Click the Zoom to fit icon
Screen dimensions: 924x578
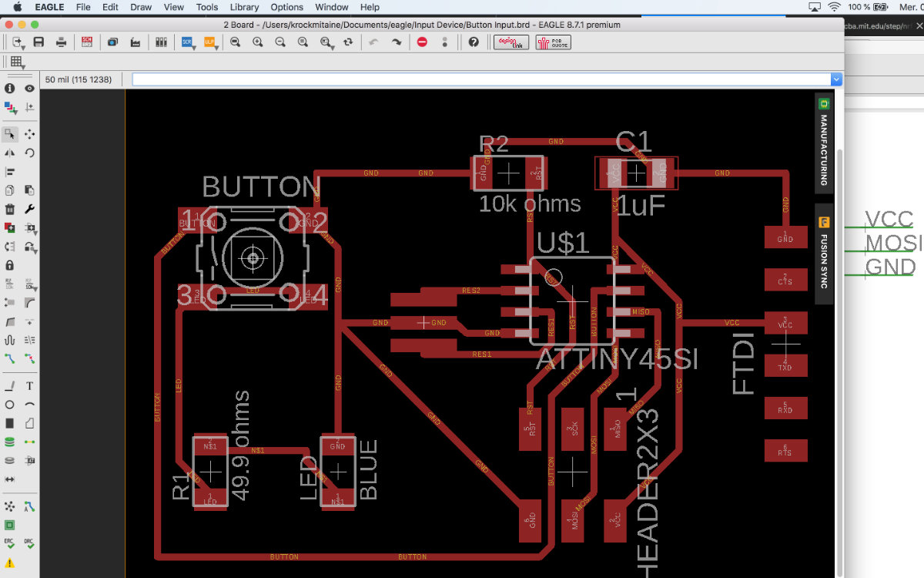click(235, 42)
